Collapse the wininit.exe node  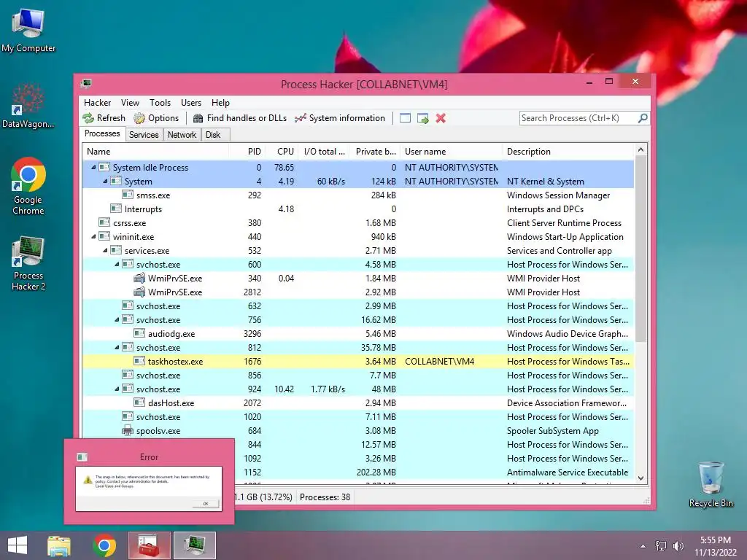pos(93,237)
